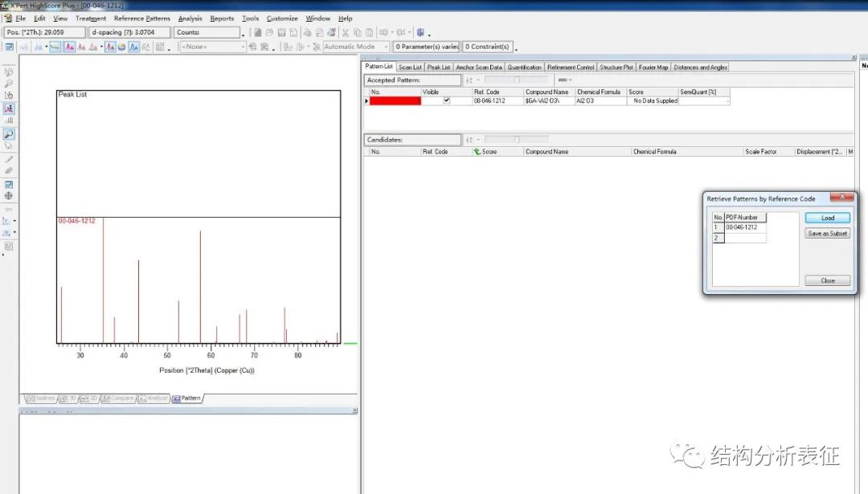Click the round pie-chart icon in second toolbar row
Image resolution: width=868 pixels, height=494 pixels.
(122, 47)
